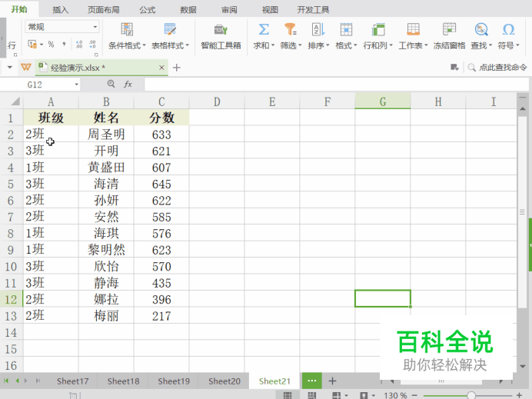Focus the formula bar input field
This screenshot has height=399, width=532.
336,85
